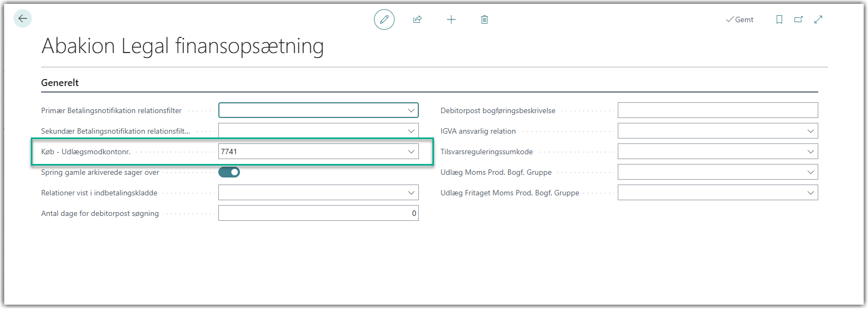Image resolution: width=868 pixels, height=309 pixels.
Task: Click the bookmark icon
Action: [779, 19]
